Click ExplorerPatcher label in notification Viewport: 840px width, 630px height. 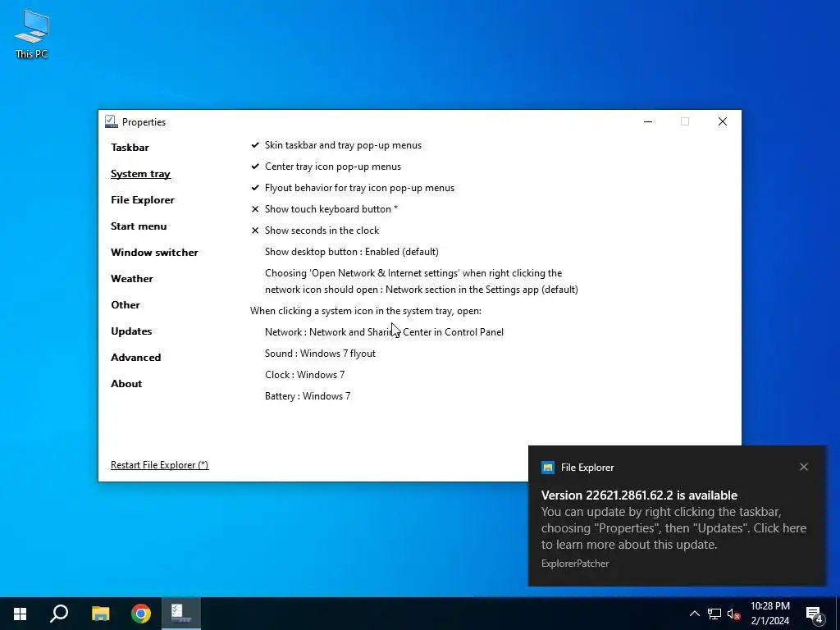pyautogui.click(x=575, y=564)
